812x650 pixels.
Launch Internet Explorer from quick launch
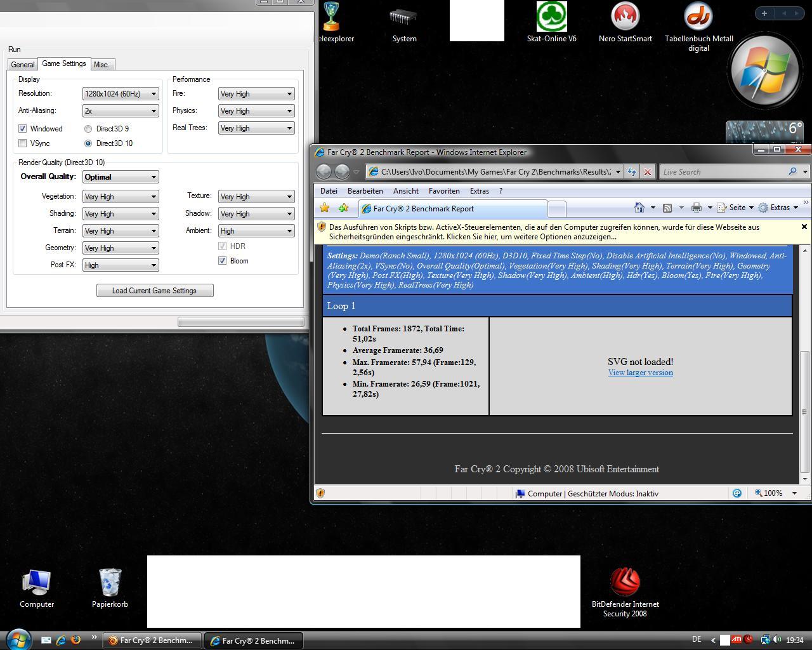point(61,640)
